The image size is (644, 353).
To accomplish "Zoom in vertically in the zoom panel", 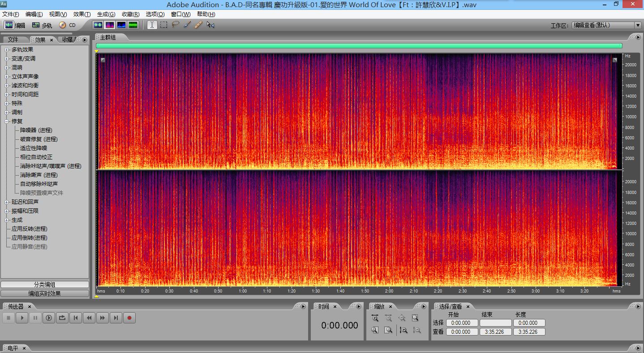I will (404, 330).
